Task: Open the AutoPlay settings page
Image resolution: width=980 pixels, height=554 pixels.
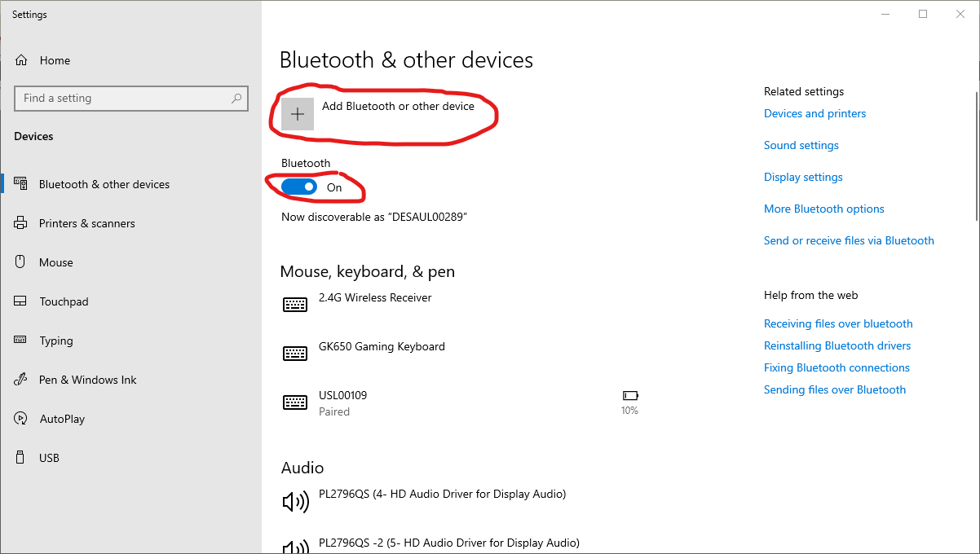Action: click(62, 419)
